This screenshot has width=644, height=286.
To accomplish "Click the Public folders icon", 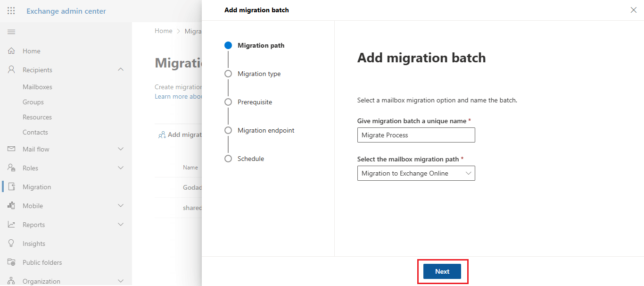I will click(12, 262).
